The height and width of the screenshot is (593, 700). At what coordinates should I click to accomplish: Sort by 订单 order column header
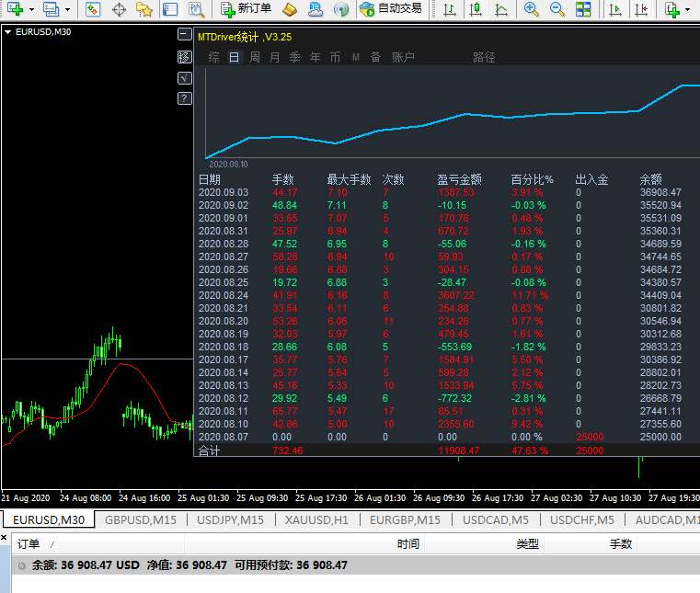29,544
